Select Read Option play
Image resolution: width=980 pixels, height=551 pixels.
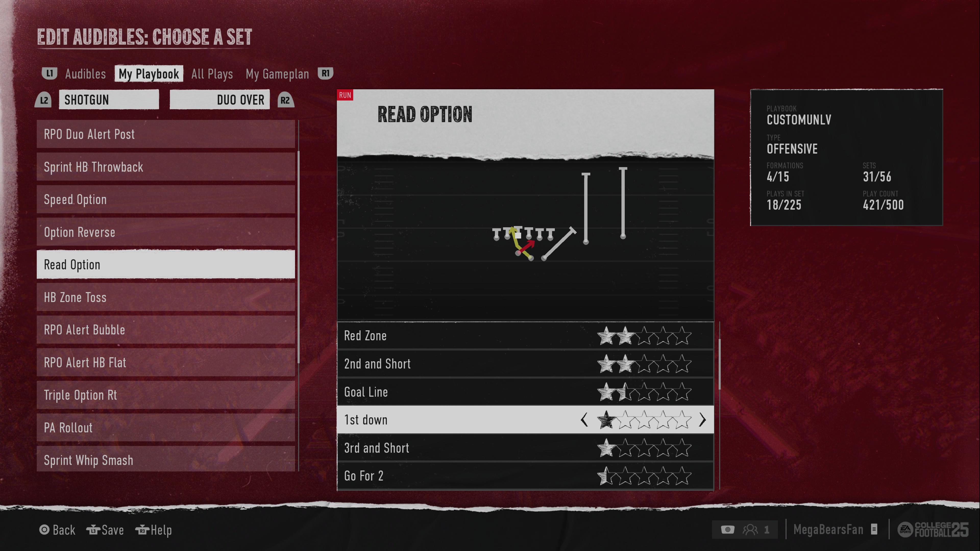166,264
